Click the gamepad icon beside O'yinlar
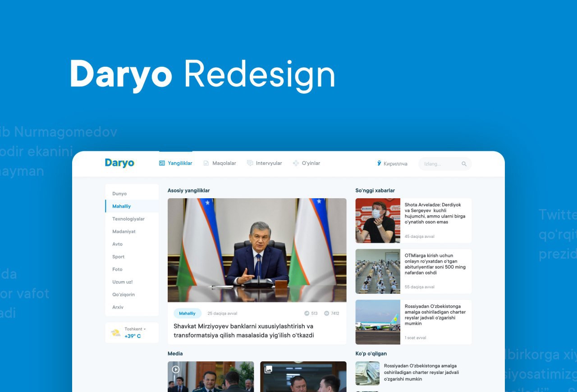Screen dimensions: 577x392 click(x=296, y=163)
